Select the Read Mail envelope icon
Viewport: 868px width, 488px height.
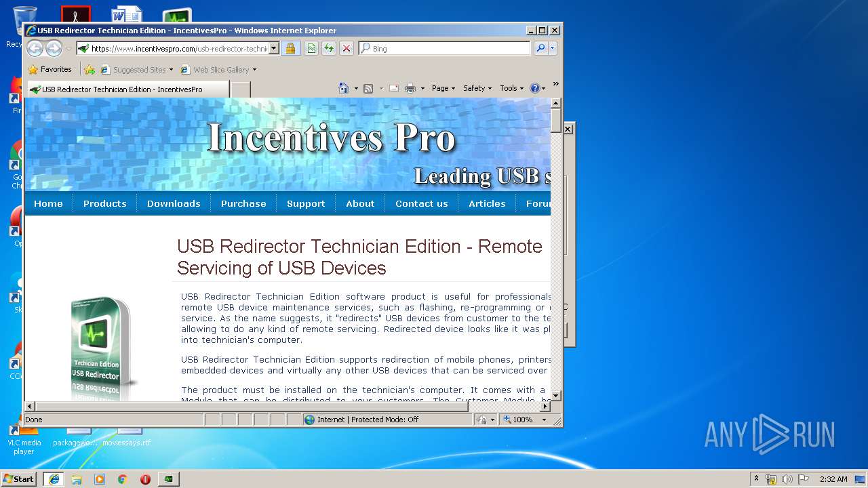pyautogui.click(x=393, y=88)
